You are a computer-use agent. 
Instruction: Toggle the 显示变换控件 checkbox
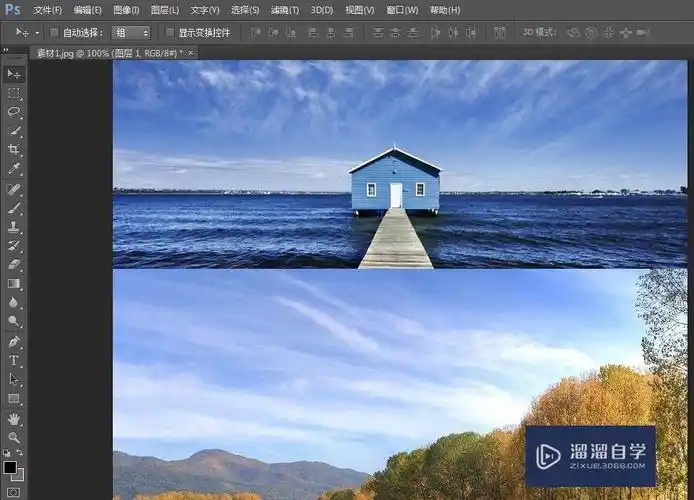coord(169,33)
